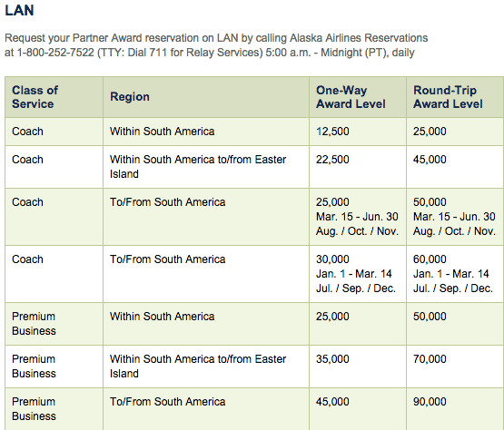Click the One-Way Award Level header
This screenshot has height=430, width=504.
[x=351, y=97]
